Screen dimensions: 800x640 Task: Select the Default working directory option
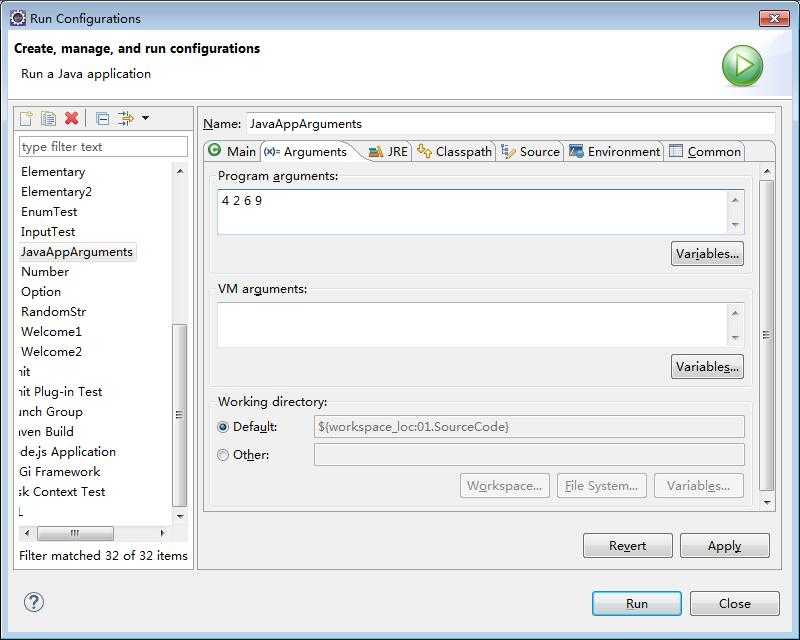(x=223, y=427)
